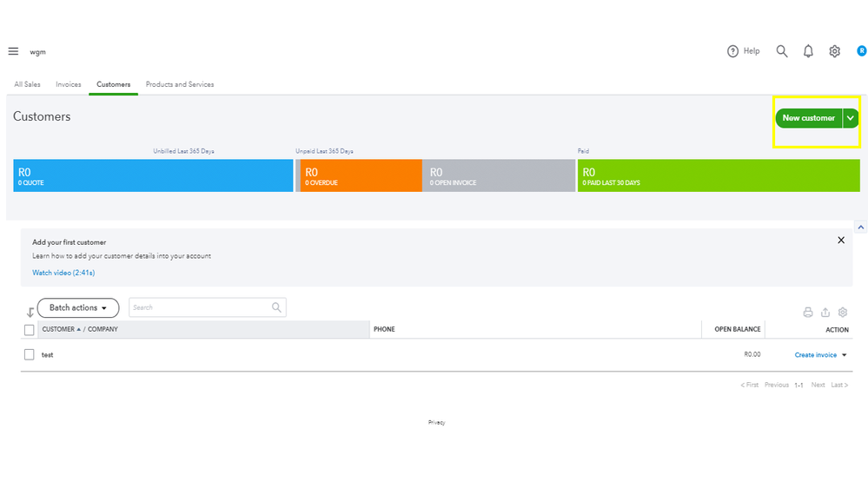Open the Help menu
Screen dimensions: 868x488
(x=743, y=51)
